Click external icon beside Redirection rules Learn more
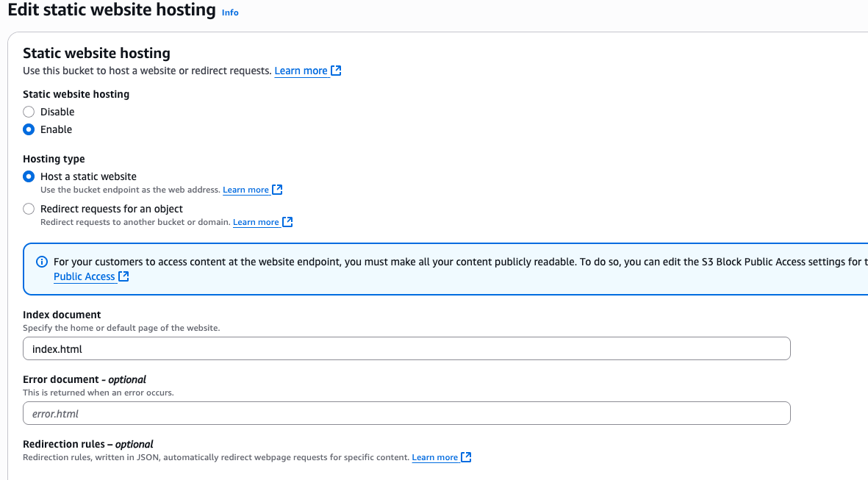 pyautogui.click(x=466, y=457)
